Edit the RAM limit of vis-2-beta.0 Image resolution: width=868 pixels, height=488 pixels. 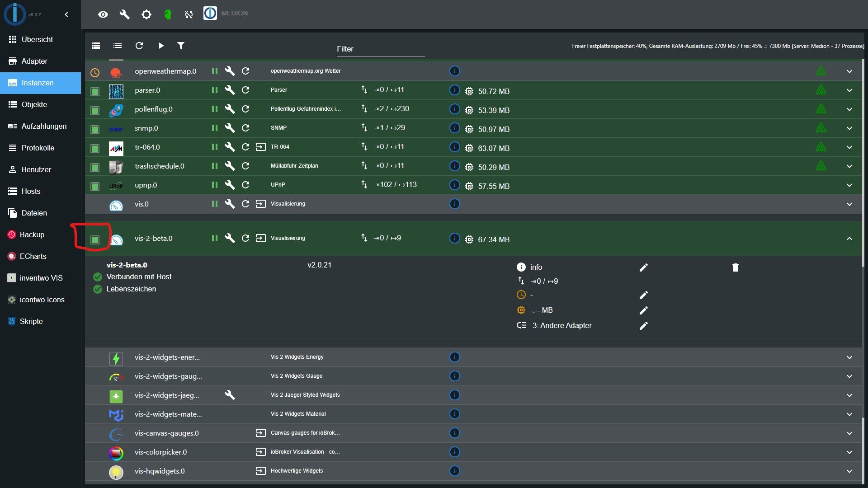pos(644,310)
